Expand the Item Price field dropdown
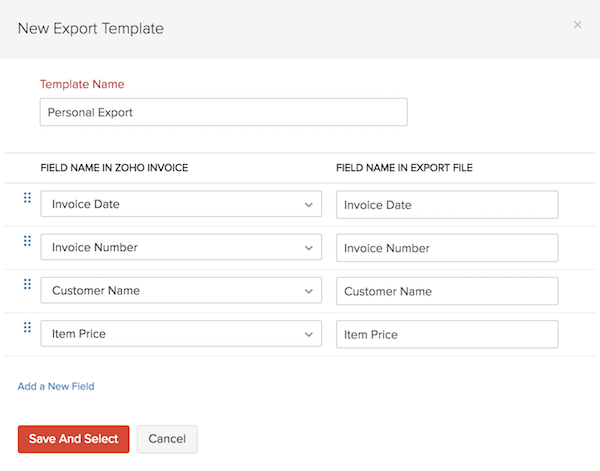 (x=181, y=334)
